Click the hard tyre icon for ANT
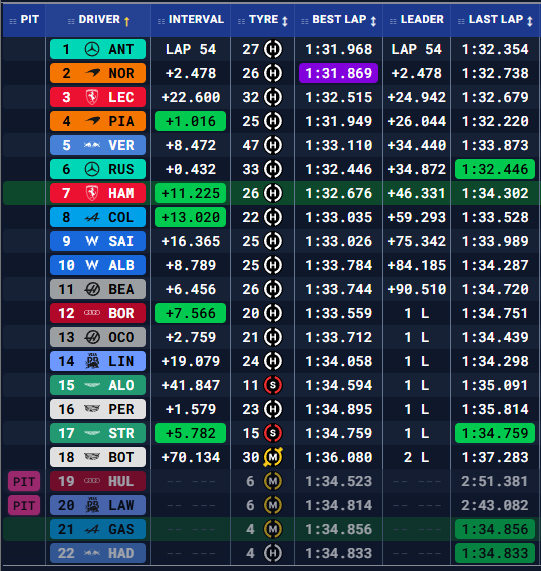 pos(273,49)
